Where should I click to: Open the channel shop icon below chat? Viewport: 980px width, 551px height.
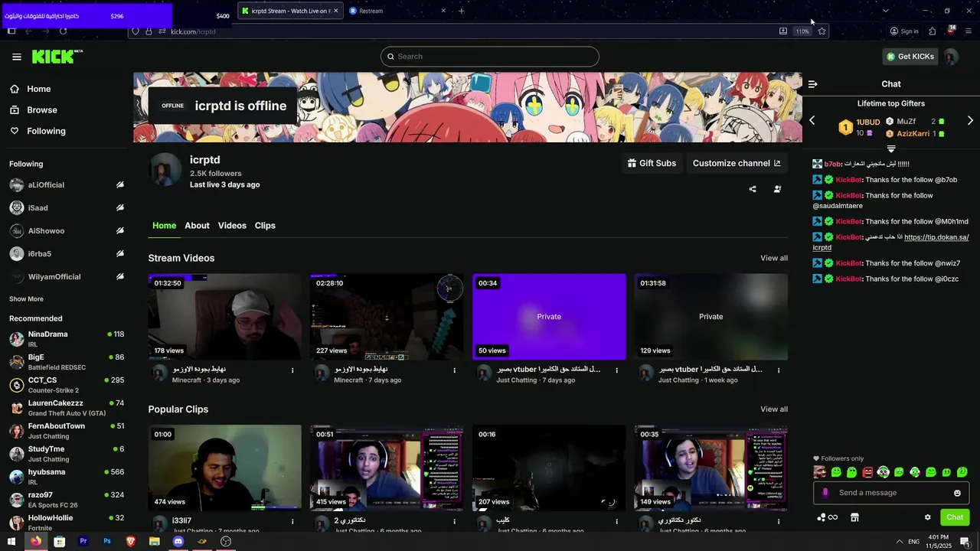pyautogui.click(x=854, y=517)
